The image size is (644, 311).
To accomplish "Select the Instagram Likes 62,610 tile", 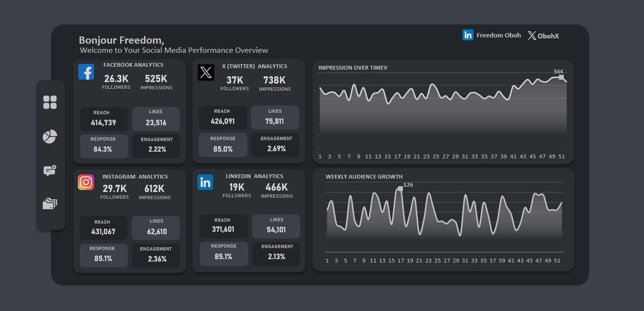I will 156,228.
